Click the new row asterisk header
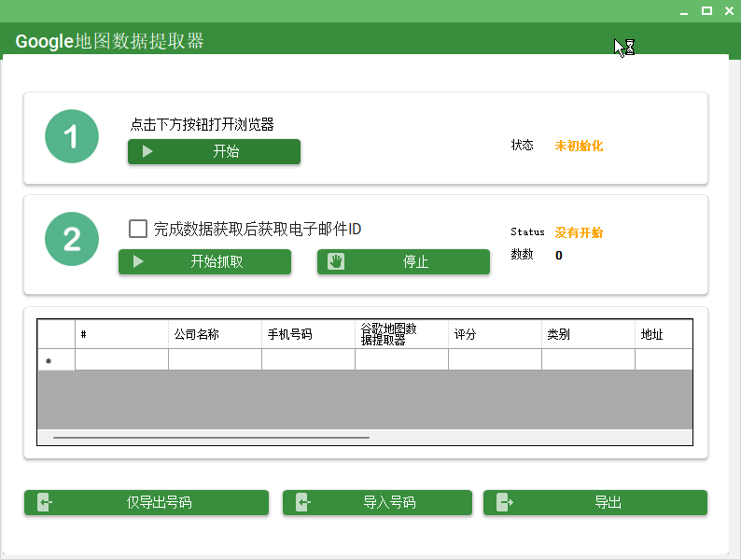This screenshot has width=741, height=560. 56,360
